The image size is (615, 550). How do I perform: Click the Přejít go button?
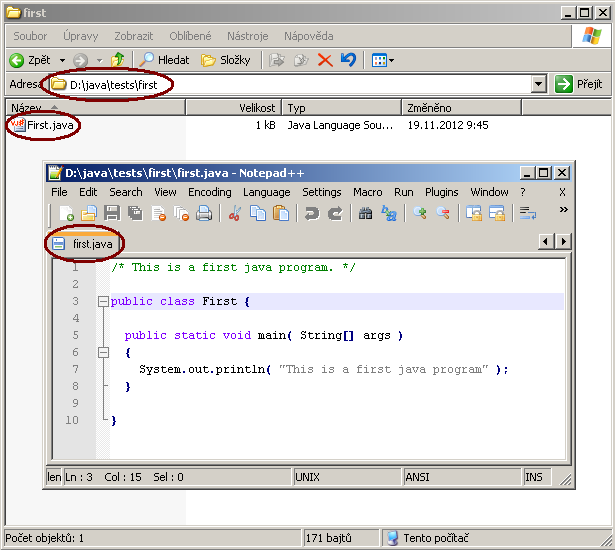click(579, 84)
